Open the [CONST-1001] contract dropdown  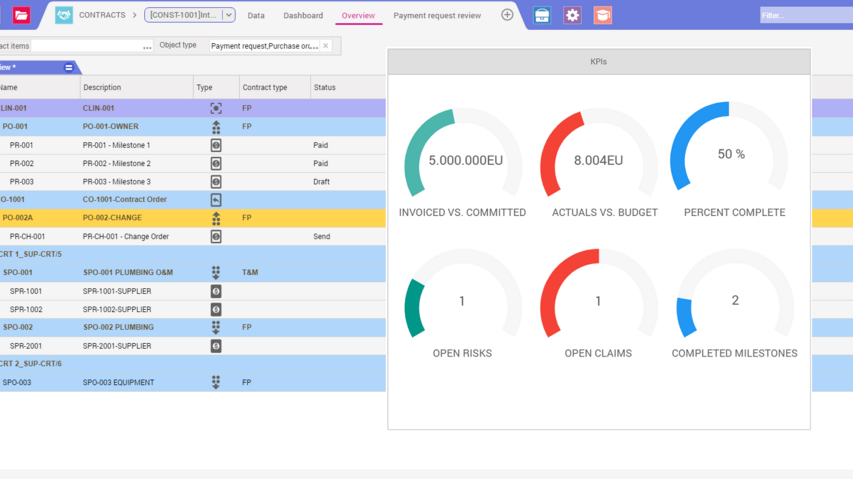click(x=228, y=15)
